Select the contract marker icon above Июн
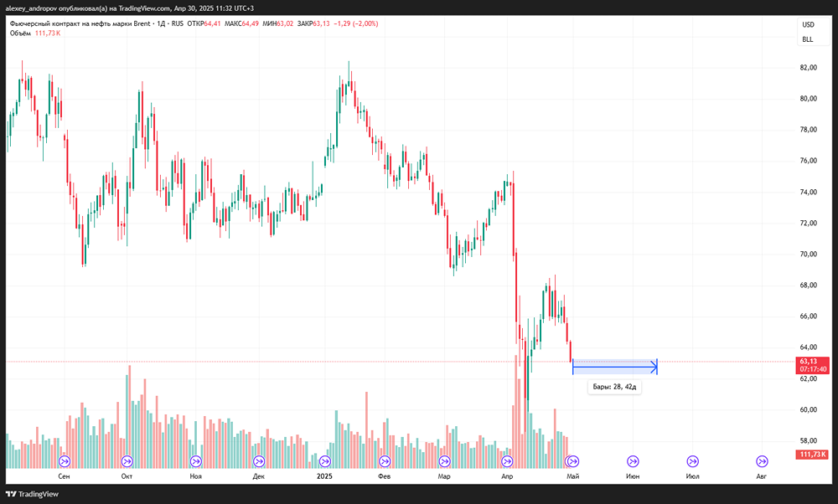Image resolution: width=838 pixels, height=504 pixels. [633, 460]
